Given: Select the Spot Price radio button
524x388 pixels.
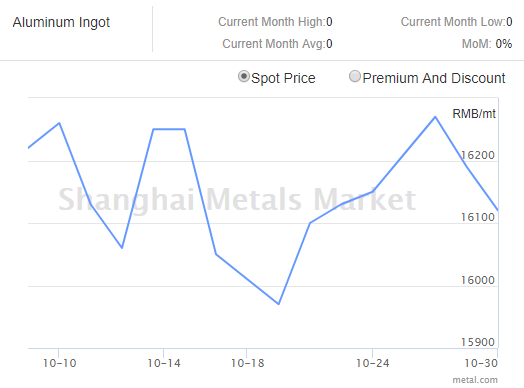Looking at the screenshot, I should click(x=244, y=77).
